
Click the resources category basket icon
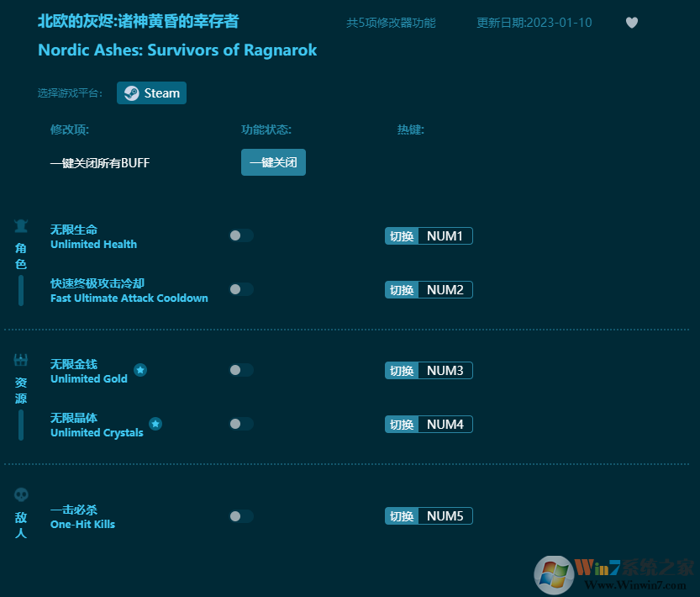pos(21,360)
